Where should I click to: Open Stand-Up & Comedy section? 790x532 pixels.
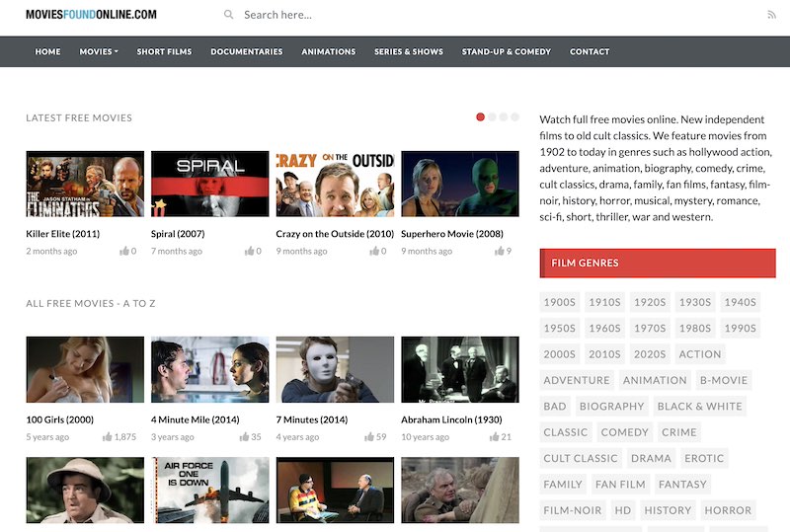click(507, 51)
